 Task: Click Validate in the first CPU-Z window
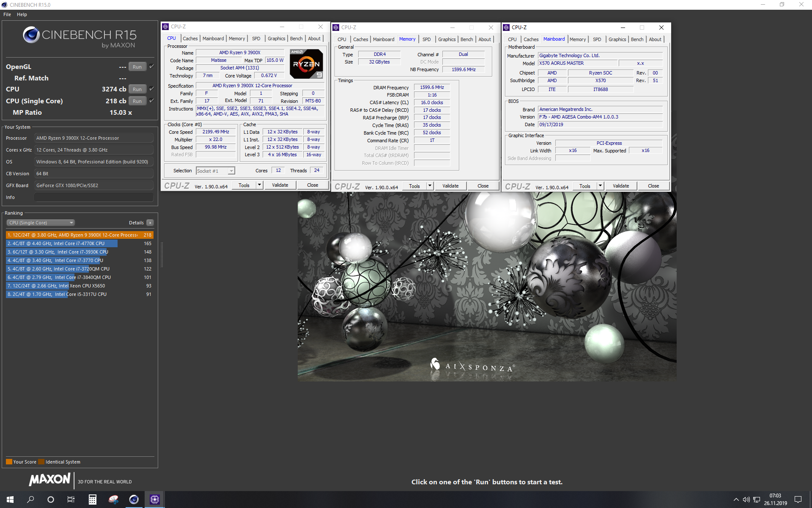(280, 185)
